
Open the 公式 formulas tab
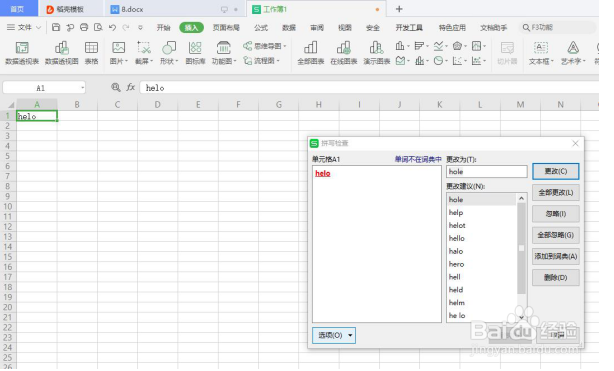261,27
